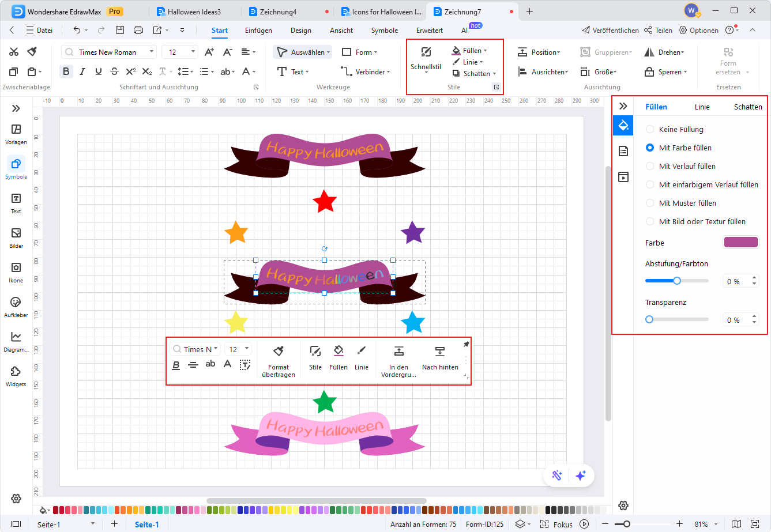Image resolution: width=771 pixels, height=532 pixels.
Task: Expand the Position dropdown in ribbon
Action: coord(539,52)
